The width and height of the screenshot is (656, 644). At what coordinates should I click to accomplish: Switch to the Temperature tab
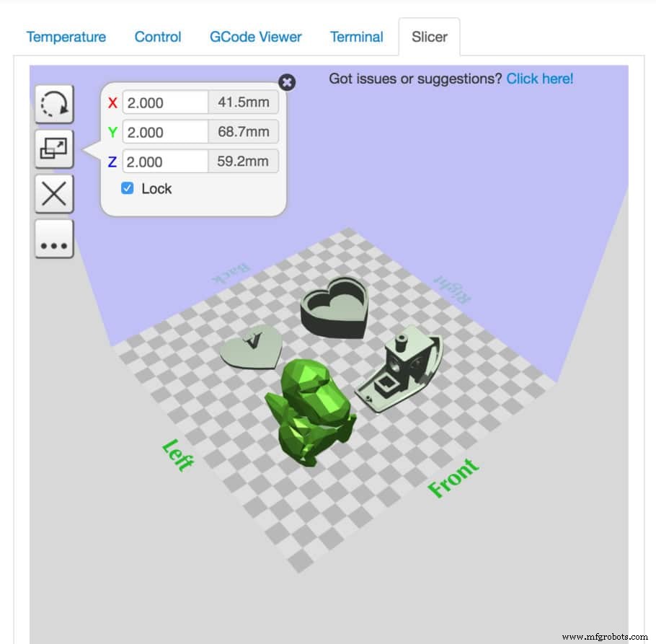66,37
